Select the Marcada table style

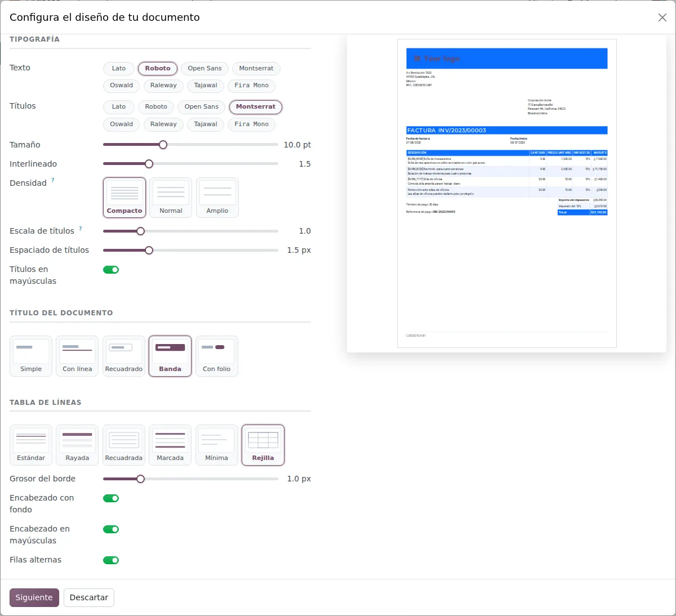pyautogui.click(x=170, y=445)
